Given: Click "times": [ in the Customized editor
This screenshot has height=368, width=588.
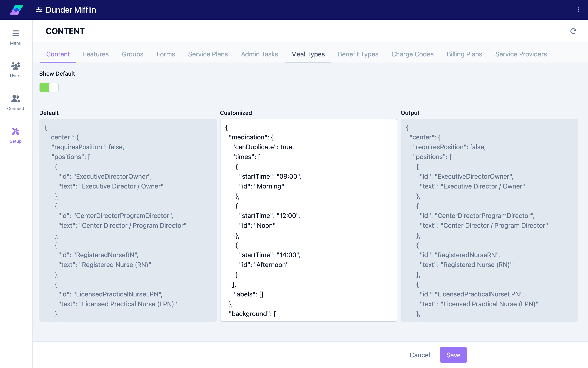Looking at the screenshot, I should [246, 157].
